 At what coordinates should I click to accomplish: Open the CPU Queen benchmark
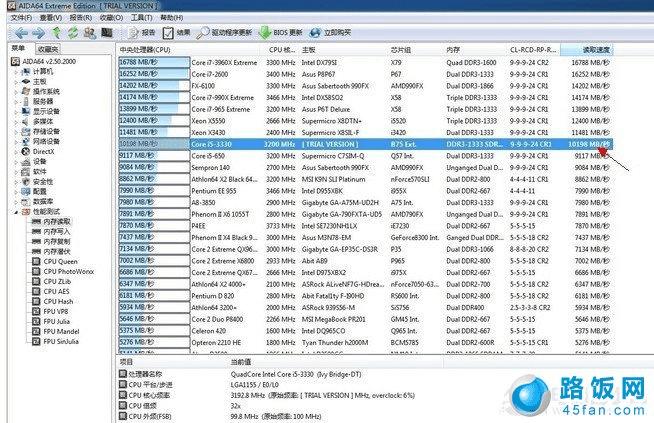(x=55, y=262)
